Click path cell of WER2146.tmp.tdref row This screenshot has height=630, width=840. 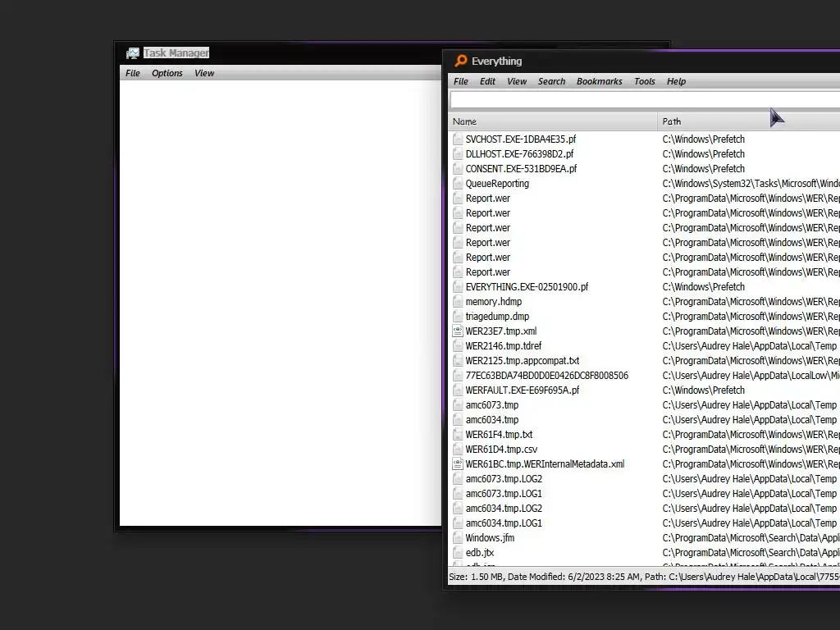(x=750, y=346)
